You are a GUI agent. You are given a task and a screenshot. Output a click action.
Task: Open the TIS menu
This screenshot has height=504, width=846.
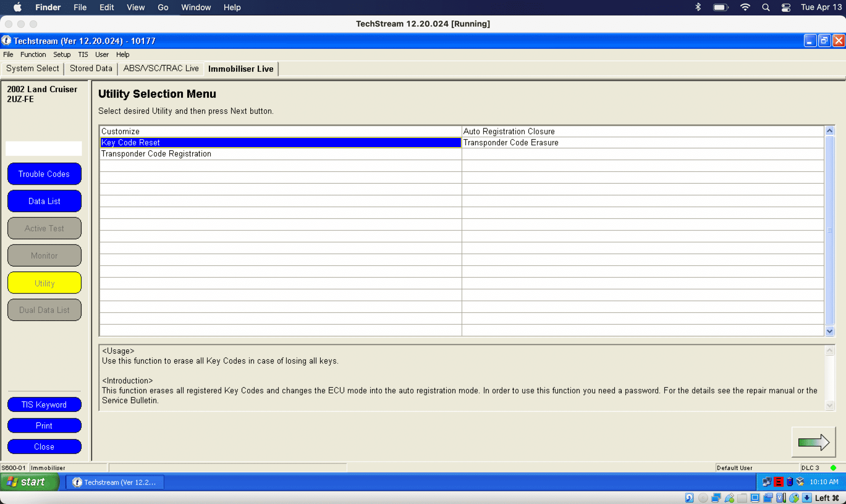pos(83,54)
